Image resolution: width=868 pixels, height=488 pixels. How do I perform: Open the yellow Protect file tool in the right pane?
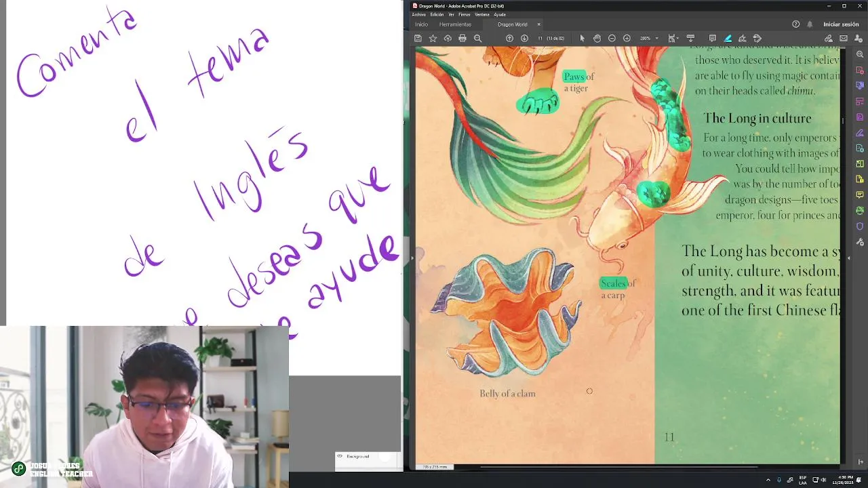tap(860, 179)
